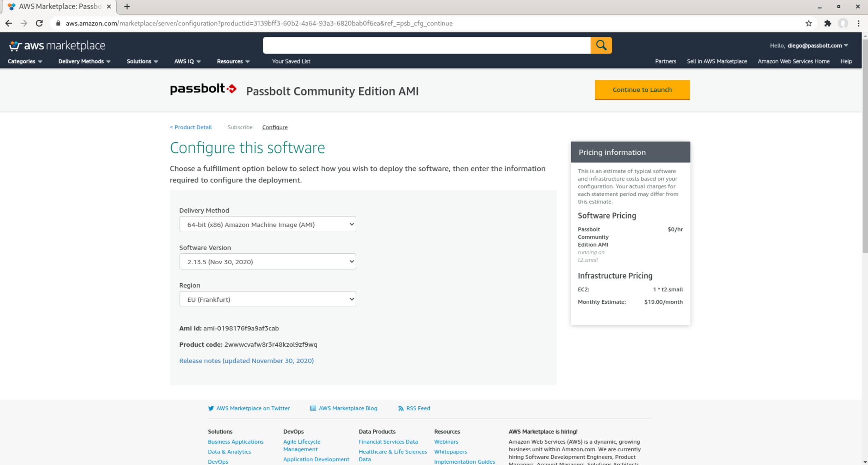Open a new browser tab
Image resolution: width=868 pixels, height=465 pixels.
tap(127, 6)
